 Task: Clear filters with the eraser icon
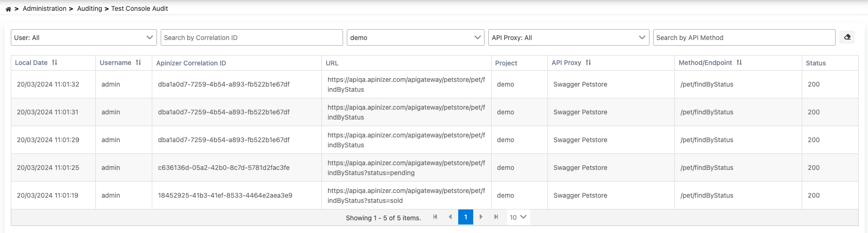pos(847,37)
